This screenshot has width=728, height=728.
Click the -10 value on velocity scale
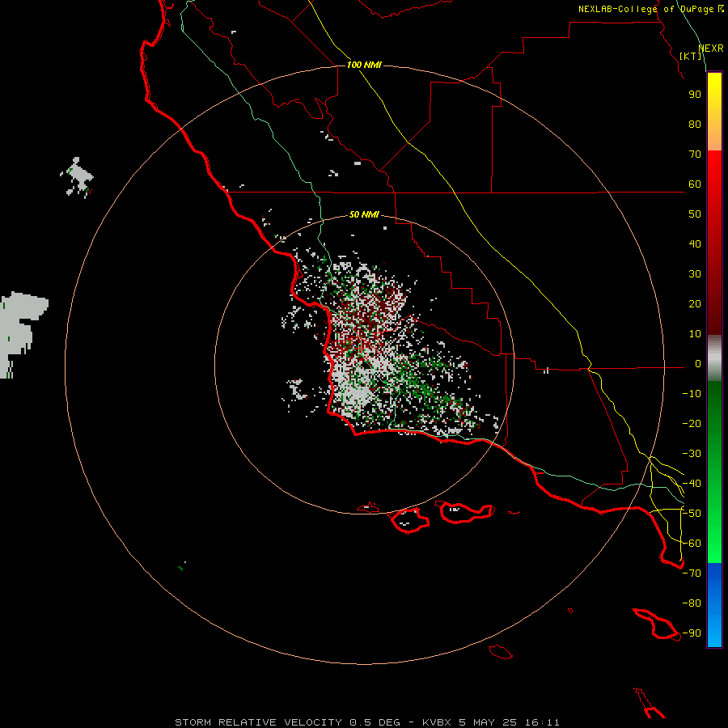[692, 394]
